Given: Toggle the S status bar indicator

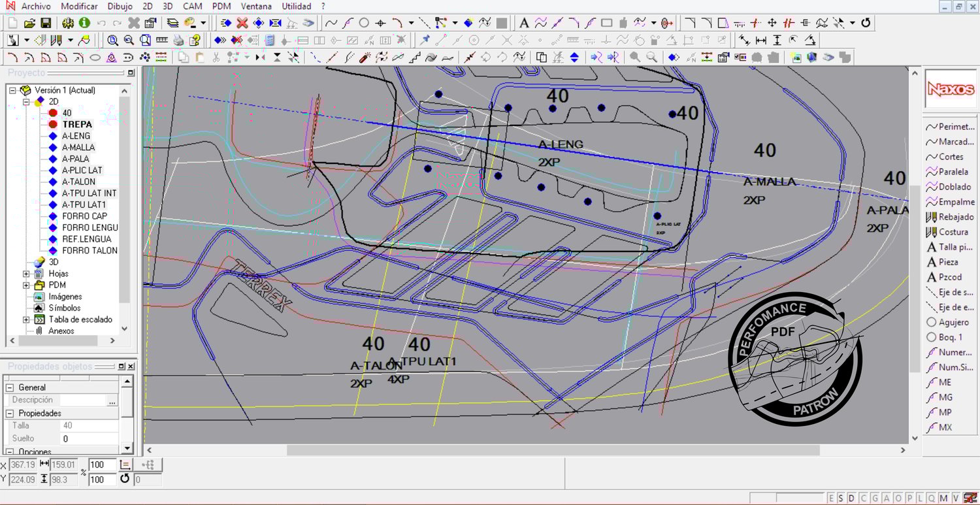Looking at the screenshot, I should [x=841, y=498].
